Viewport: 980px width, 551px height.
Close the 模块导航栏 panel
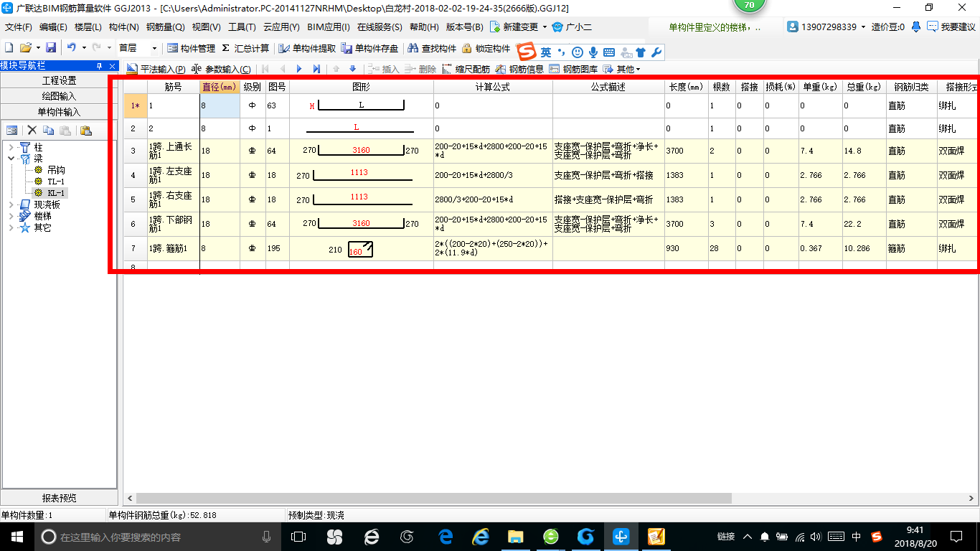[x=112, y=66]
